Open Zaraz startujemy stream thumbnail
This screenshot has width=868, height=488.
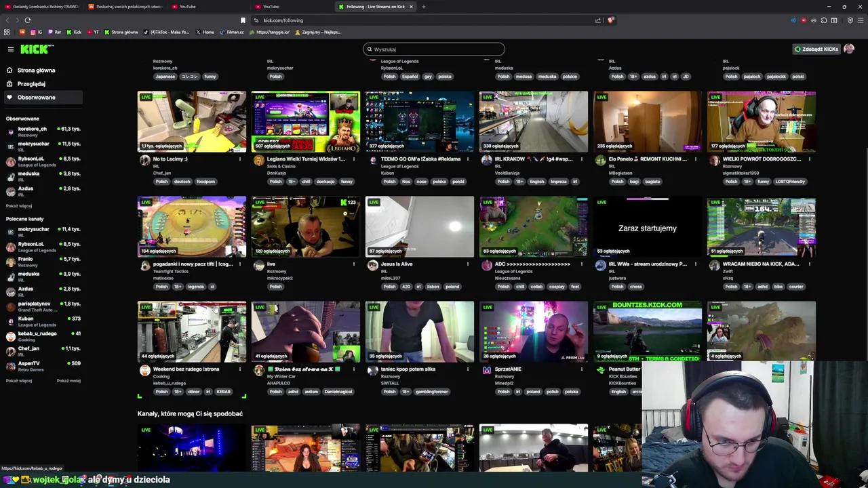(x=648, y=227)
